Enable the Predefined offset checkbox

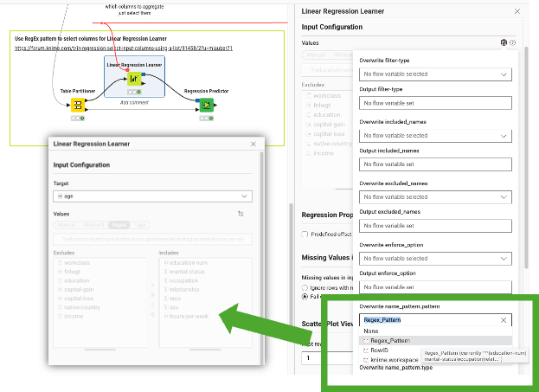coord(305,234)
